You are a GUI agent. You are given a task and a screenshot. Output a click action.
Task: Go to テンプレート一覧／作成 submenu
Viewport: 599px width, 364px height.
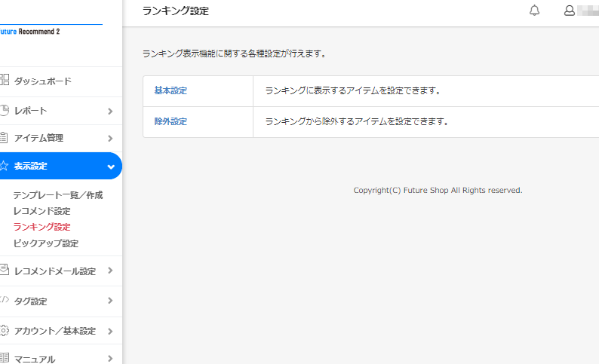point(58,195)
